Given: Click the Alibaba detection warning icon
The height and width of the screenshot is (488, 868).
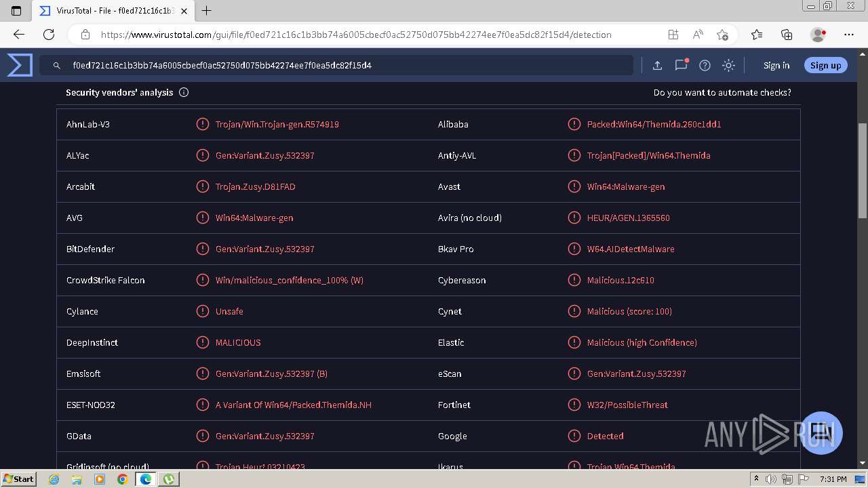Looking at the screenshot, I should (x=574, y=124).
